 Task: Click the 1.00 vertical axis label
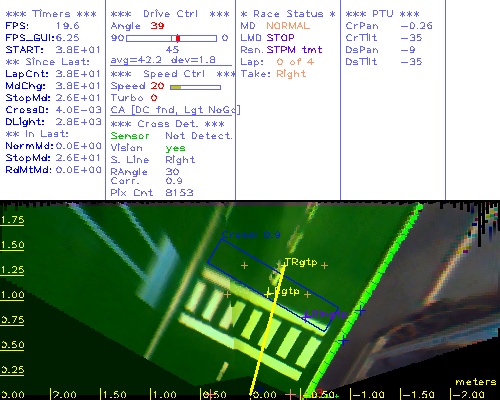tap(12, 295)
